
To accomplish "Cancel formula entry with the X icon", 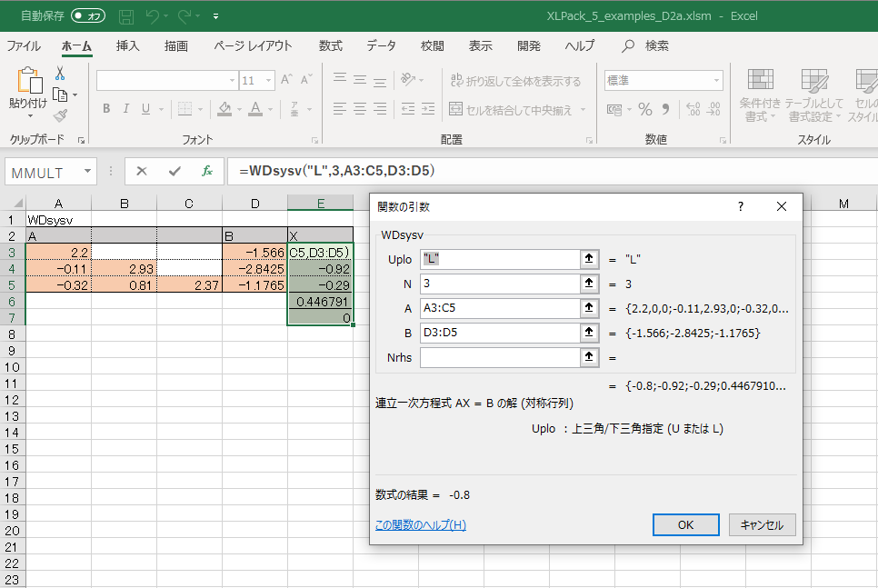I will tap(142, 171).
